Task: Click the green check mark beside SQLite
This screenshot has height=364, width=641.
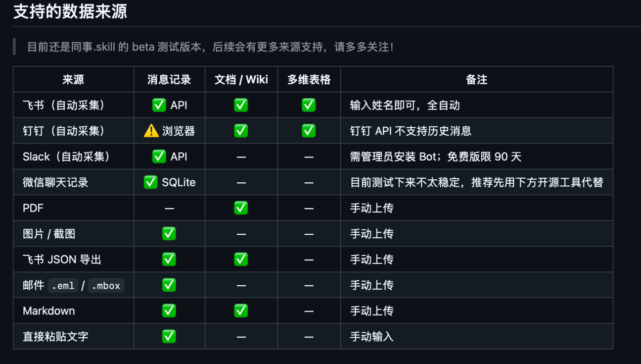Action: 151,182
